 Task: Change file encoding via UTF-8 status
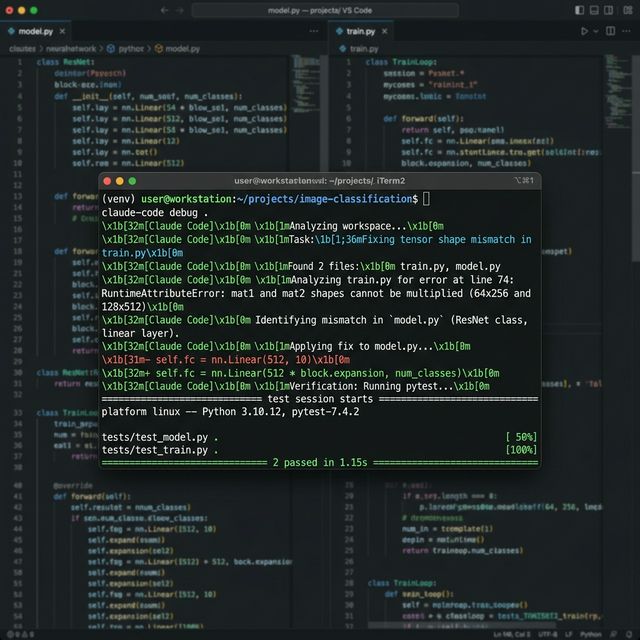coord(547,634)
